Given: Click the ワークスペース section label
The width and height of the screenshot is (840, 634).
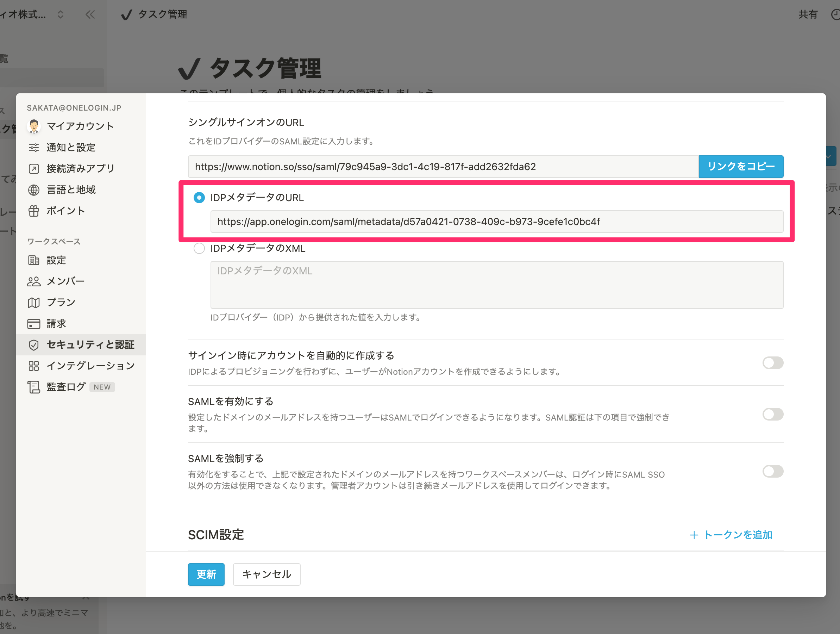Looking at the screenshot, I should pyautogui.click(x=54, y=242).
